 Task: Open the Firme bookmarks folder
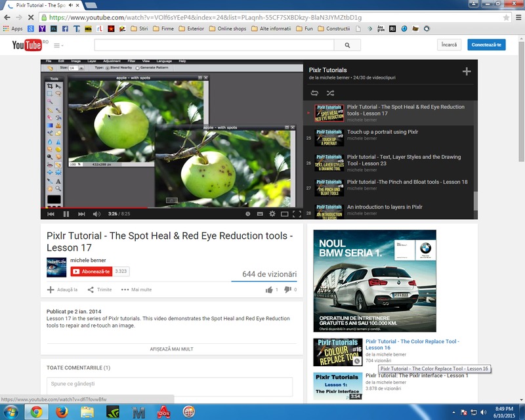click(x=163, y=29)
